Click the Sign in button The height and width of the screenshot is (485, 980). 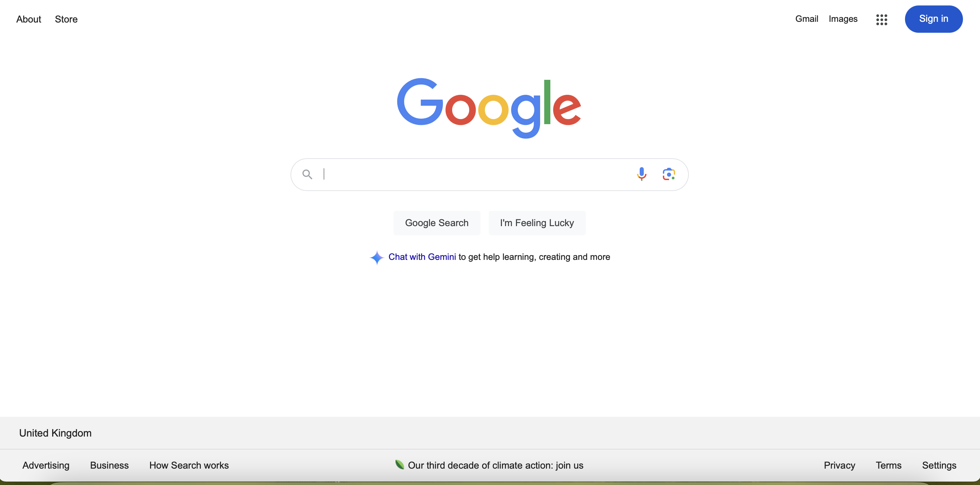coord(934,19)
